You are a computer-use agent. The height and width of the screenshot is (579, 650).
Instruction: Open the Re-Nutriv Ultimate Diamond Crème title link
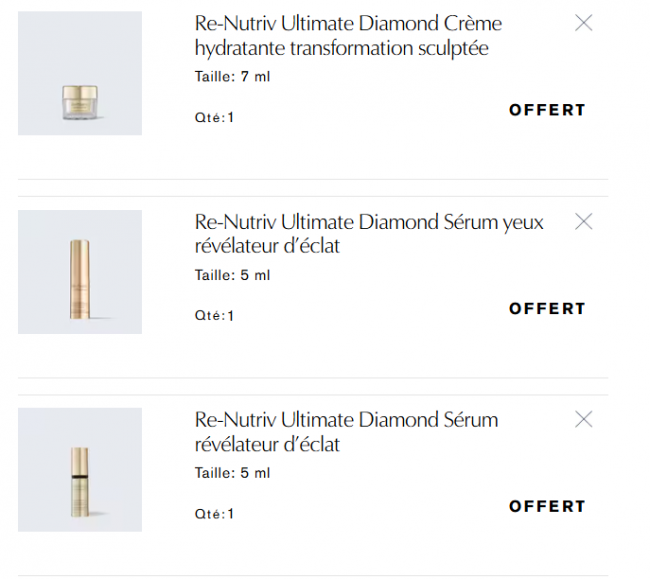(348, 23)
